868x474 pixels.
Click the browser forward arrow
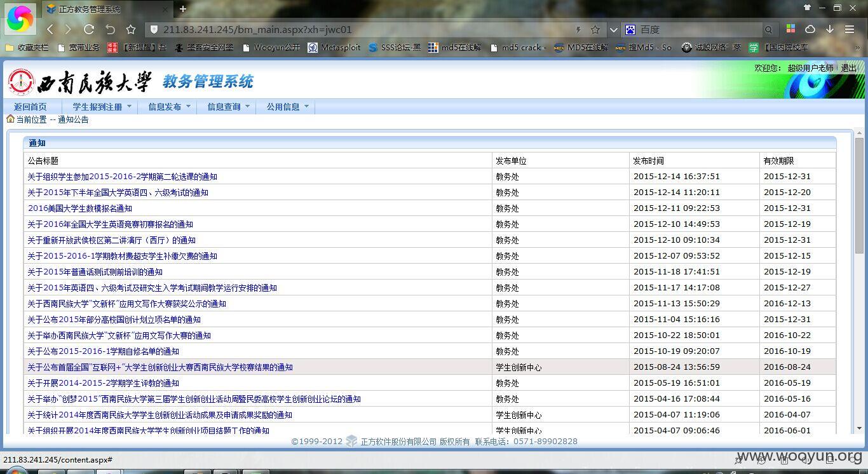coord(69,29)
